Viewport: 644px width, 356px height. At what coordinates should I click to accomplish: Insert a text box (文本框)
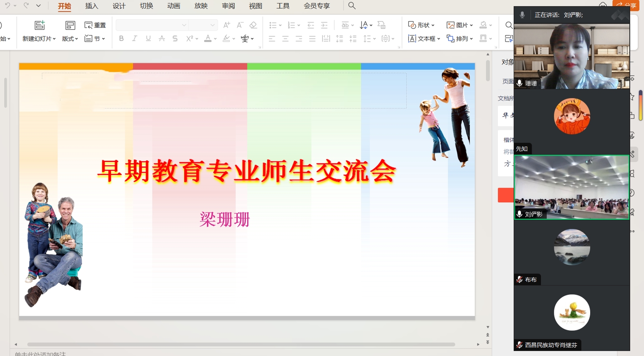(423, 38)
